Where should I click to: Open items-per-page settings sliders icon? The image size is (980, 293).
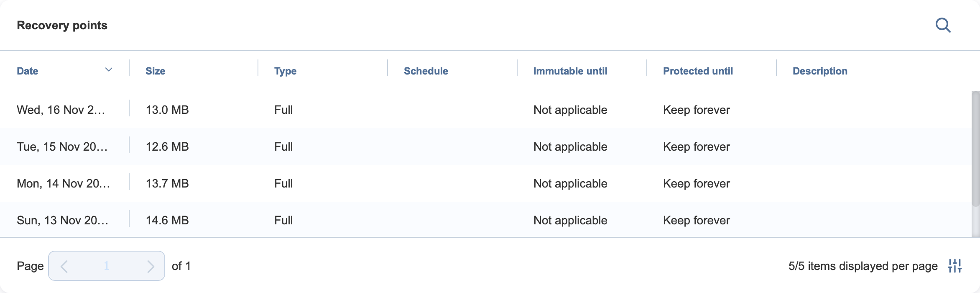coord(955,266)
